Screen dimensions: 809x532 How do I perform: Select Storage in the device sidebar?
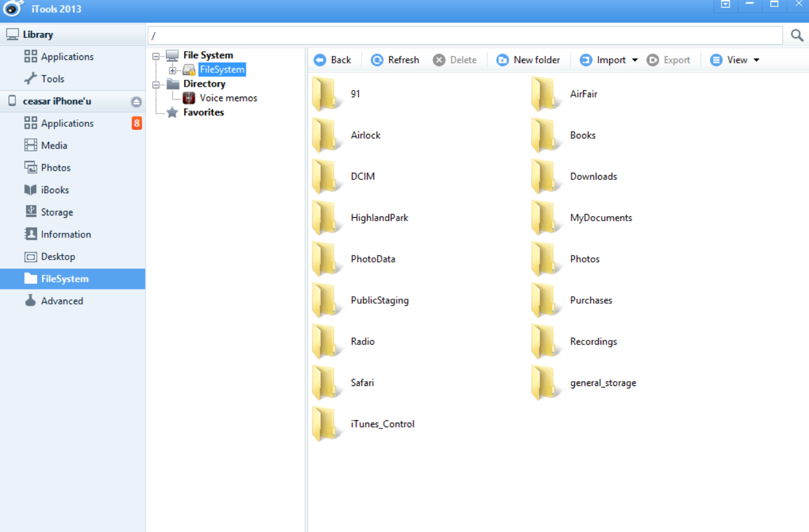coord(56,212)
